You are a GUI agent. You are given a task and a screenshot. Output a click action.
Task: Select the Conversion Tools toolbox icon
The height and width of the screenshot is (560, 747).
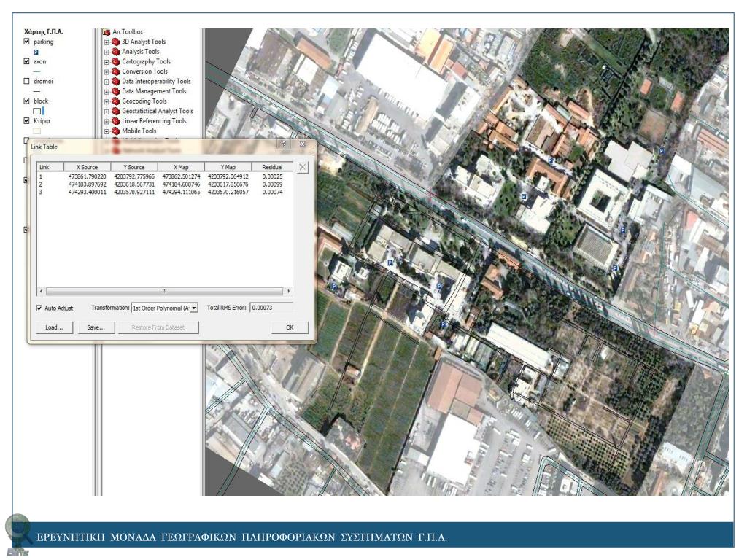(115, 71)
